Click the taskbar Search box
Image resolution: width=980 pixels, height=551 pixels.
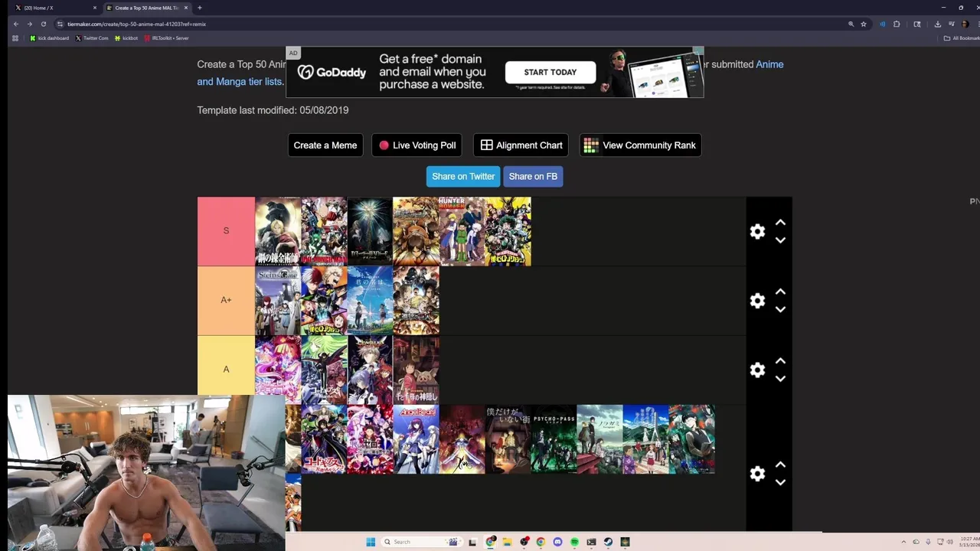pos(422,542)
